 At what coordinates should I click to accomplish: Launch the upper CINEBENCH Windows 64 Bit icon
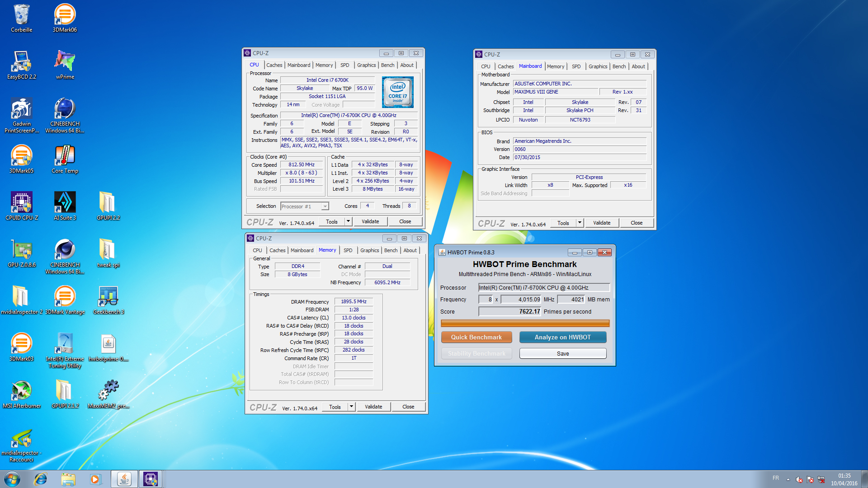[x=65, y=115]
